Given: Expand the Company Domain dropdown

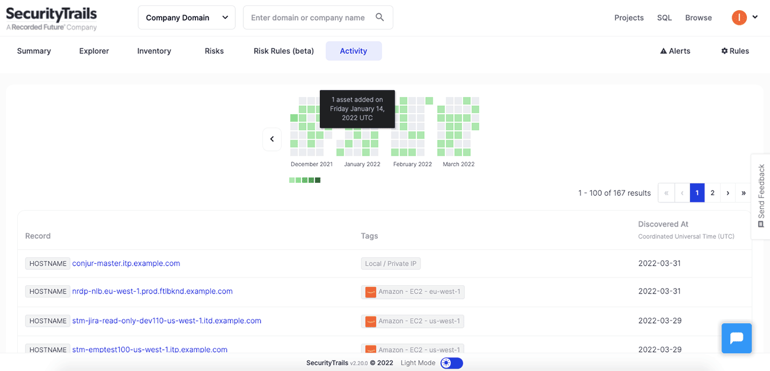Looking at the screenshot, I should (187, 18).
